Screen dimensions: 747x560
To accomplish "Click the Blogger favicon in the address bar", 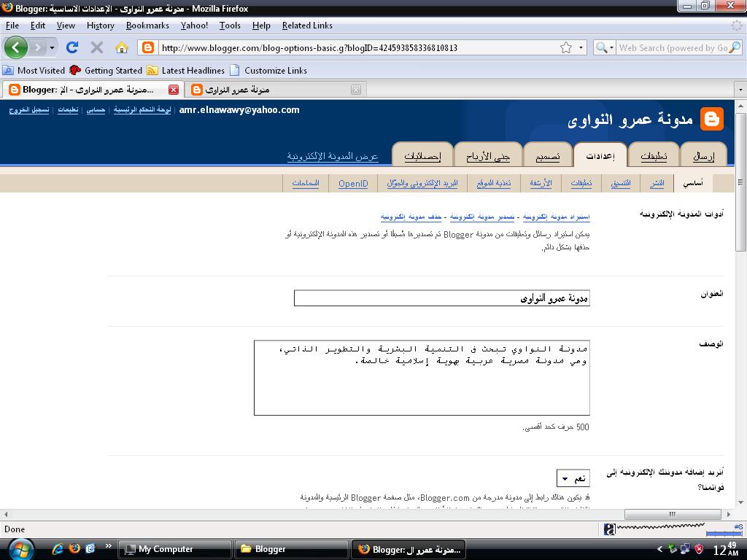I will point(148,47).
